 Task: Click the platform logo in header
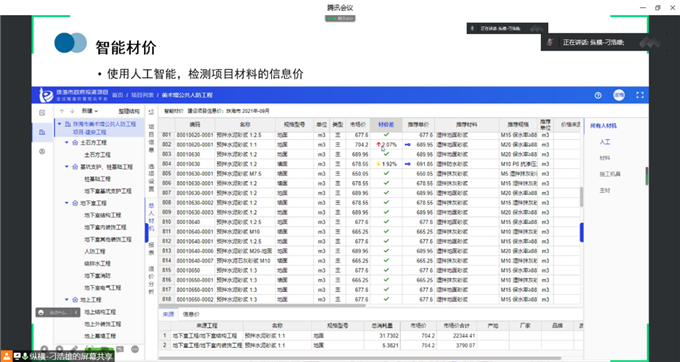[x=46, y=95]
